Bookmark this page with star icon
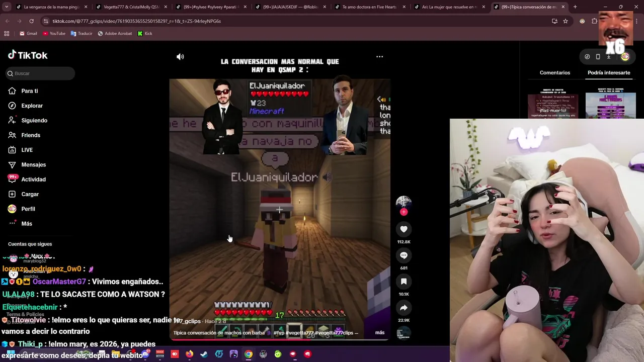This screenshot has height=362, width=644. coord(566,21)
